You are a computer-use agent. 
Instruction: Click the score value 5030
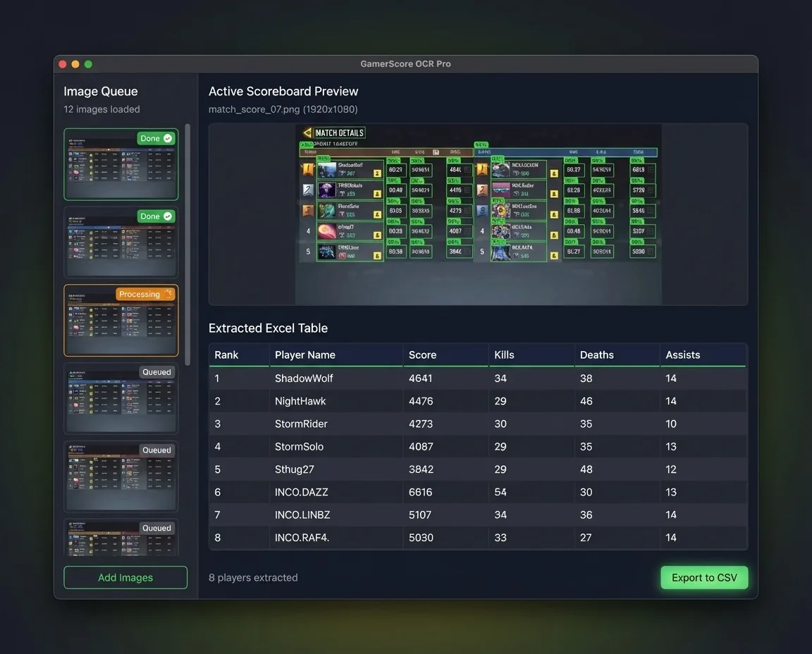click(421, 538)
